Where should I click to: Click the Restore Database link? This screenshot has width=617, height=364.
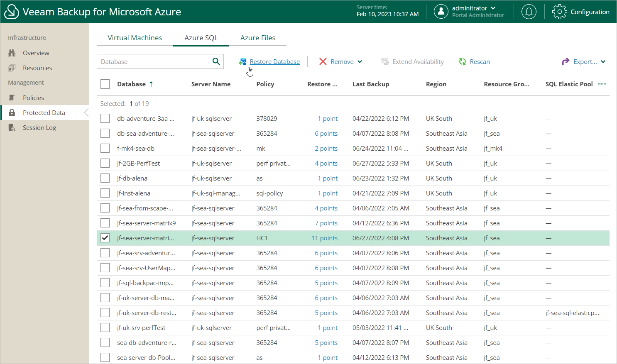274,62
